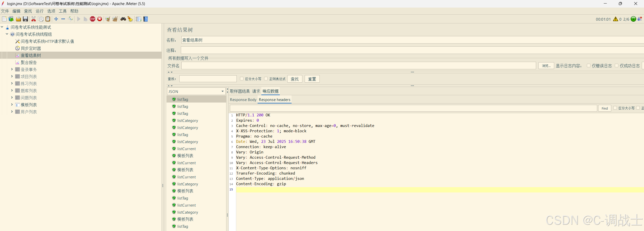Screen dimensions: 644x231
Task: Click the 文件名 file name field
Action: click(358, 66)
